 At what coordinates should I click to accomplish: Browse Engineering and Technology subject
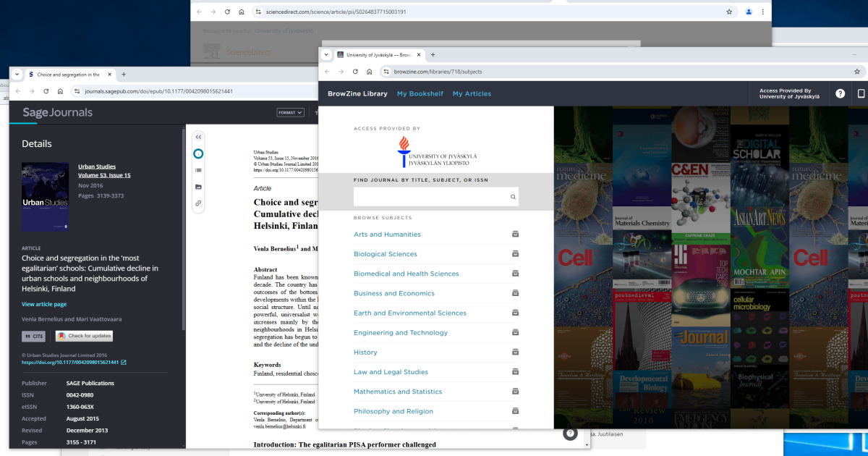[401, 333]
